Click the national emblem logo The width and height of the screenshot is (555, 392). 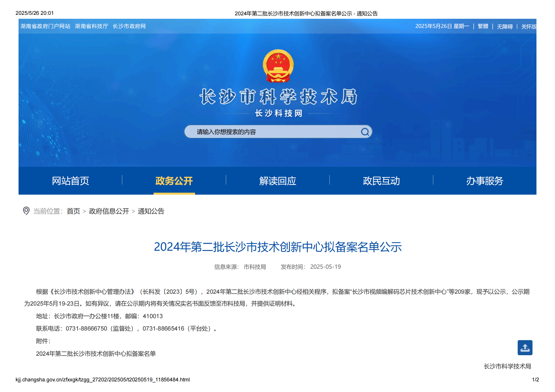(x=278, y=66)
